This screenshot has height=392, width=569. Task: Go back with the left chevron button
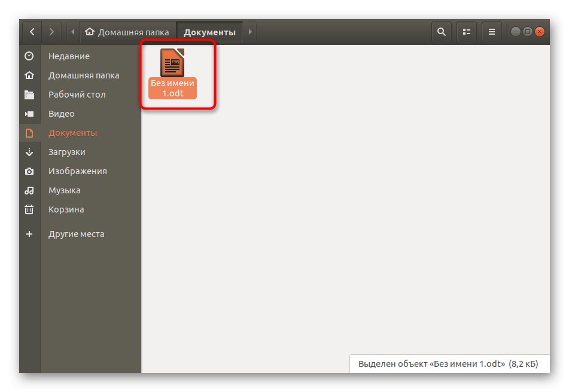point(32,32)
